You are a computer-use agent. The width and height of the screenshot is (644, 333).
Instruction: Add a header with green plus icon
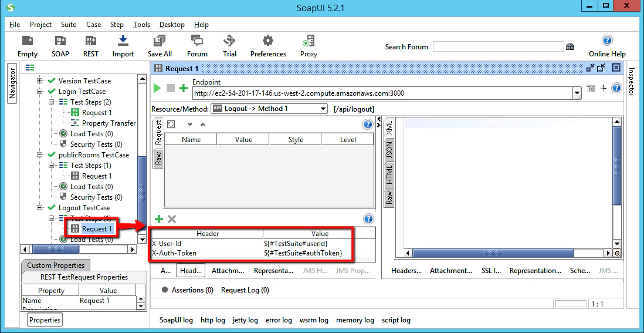click(158, 218)
